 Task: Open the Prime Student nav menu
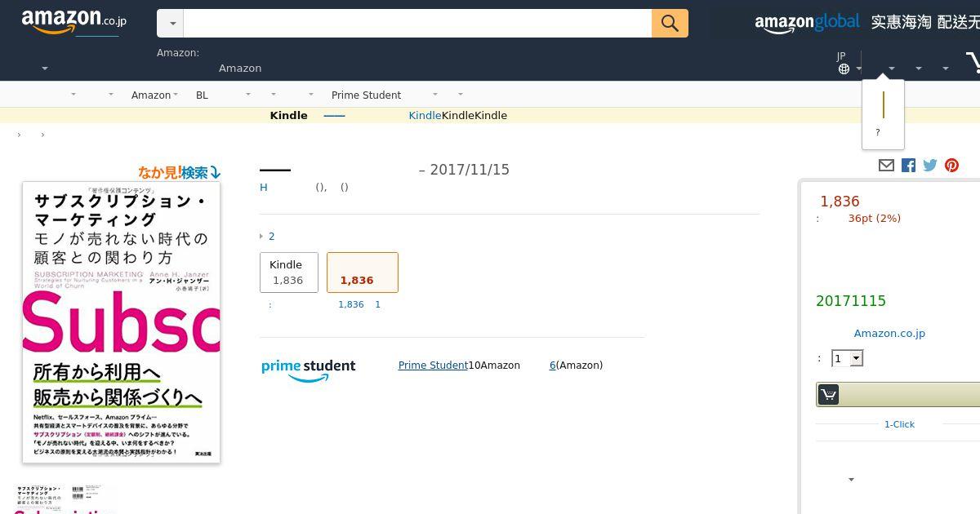pos(366,95)
